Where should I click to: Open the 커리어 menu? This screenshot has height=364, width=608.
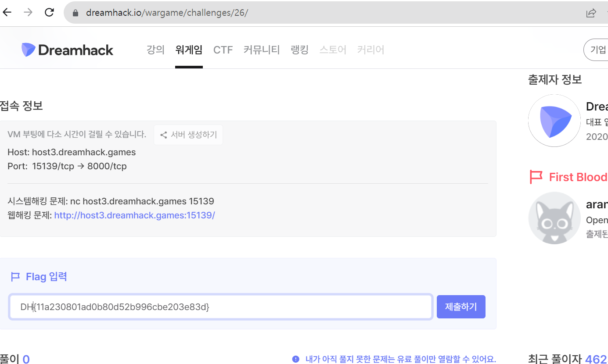[371, 50]
